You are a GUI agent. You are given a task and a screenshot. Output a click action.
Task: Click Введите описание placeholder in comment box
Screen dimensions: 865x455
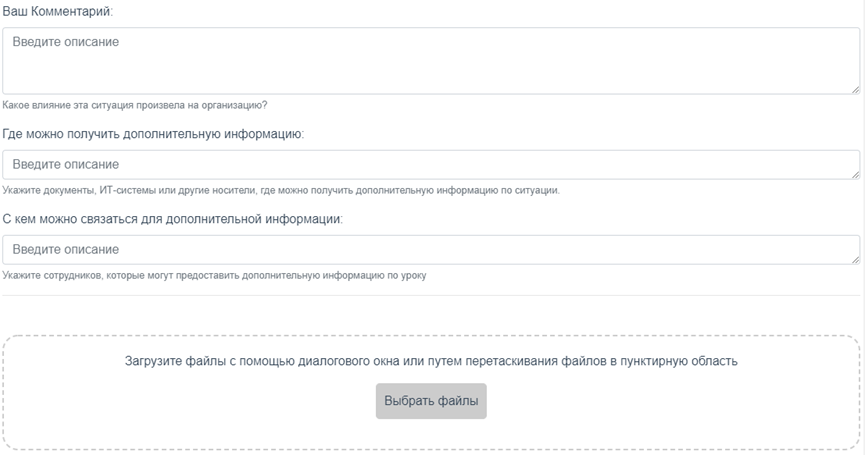[x=66, y=42]
